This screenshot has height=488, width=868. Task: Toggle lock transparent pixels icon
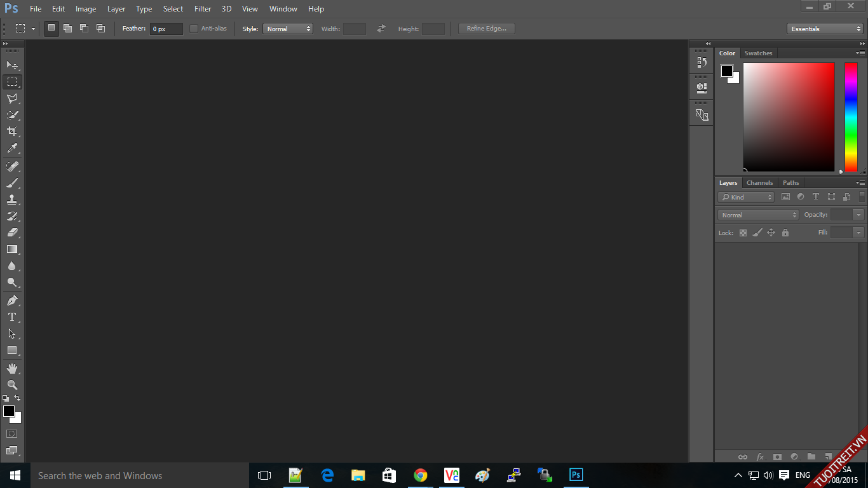tap(743, 233)
